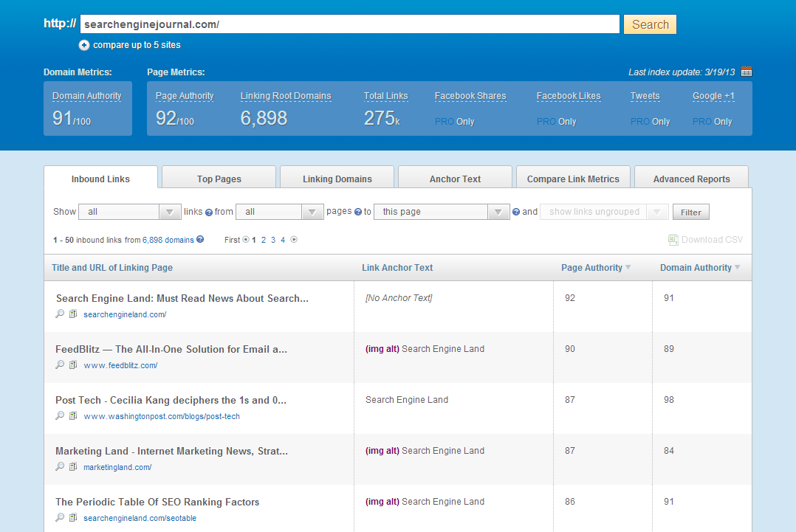Open the show links ungrouped dropdown

click(x=604, y=212)
